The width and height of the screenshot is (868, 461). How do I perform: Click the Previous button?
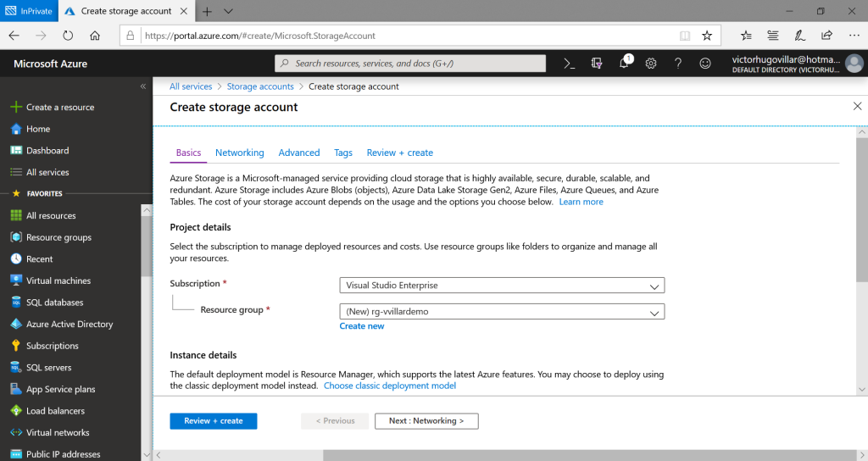click(x=335, y=420)
